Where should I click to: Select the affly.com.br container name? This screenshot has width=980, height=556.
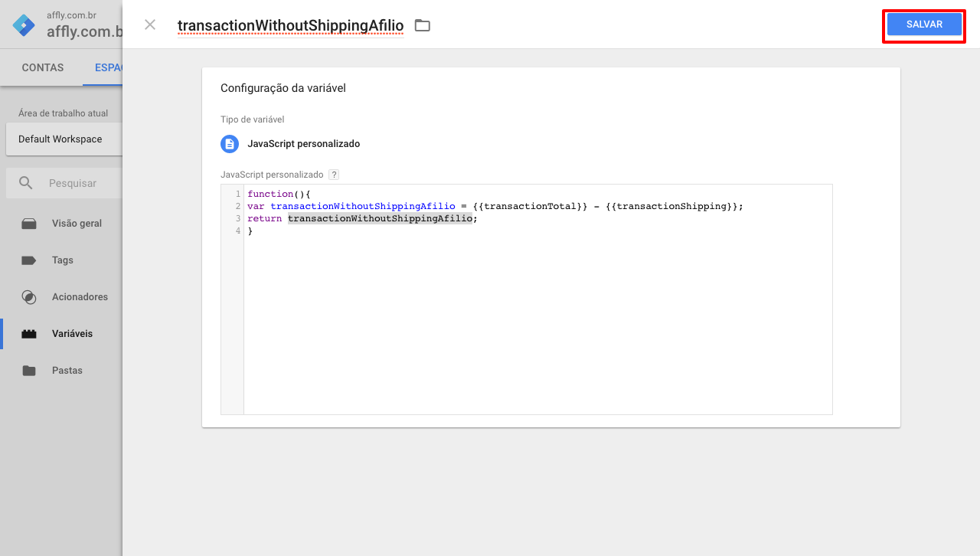(84, 31)
